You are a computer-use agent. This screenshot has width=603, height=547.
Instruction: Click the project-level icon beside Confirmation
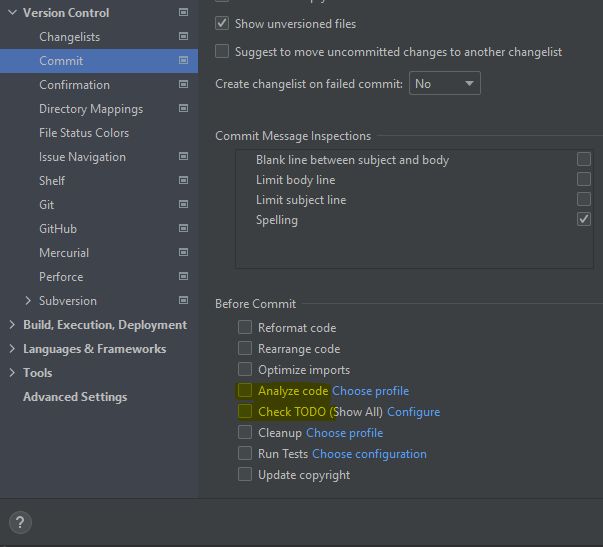click(x=183, y=84)
